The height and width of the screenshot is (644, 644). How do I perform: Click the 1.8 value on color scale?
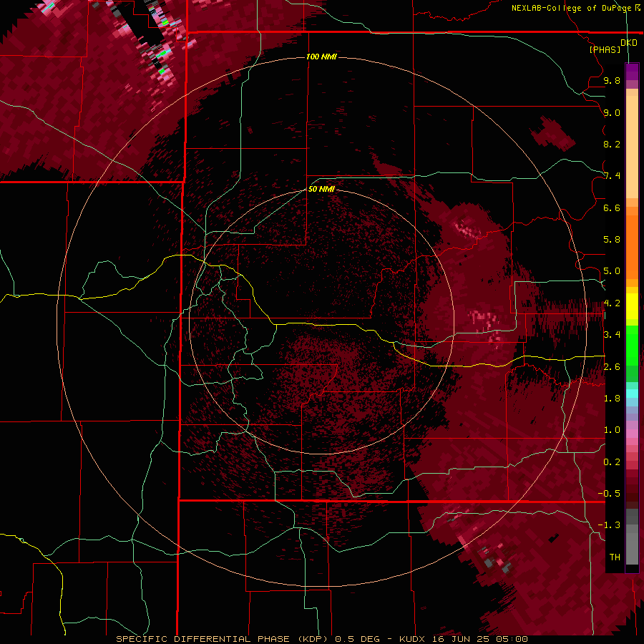pyautogui.click(x=612, y=399)
